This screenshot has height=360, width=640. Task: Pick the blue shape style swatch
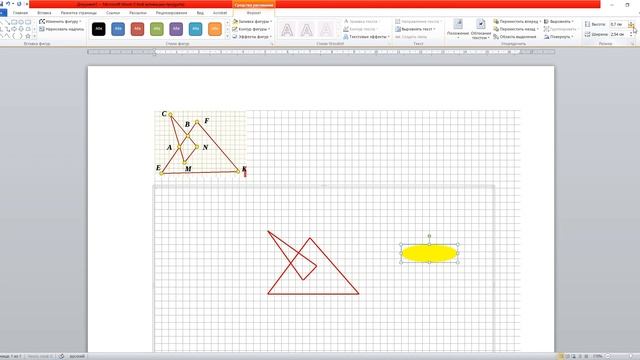[x=118, y=29]
